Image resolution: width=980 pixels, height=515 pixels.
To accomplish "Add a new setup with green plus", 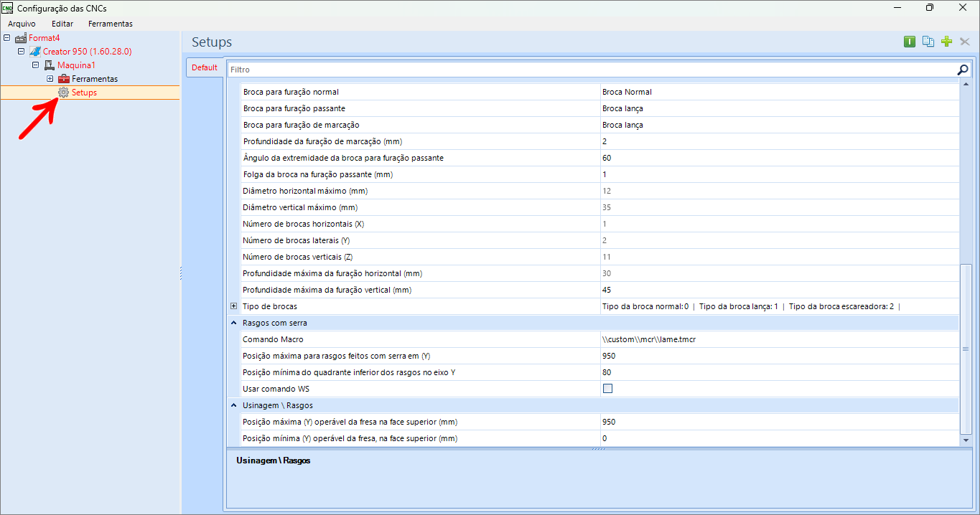I will click(x=946, y=42).
